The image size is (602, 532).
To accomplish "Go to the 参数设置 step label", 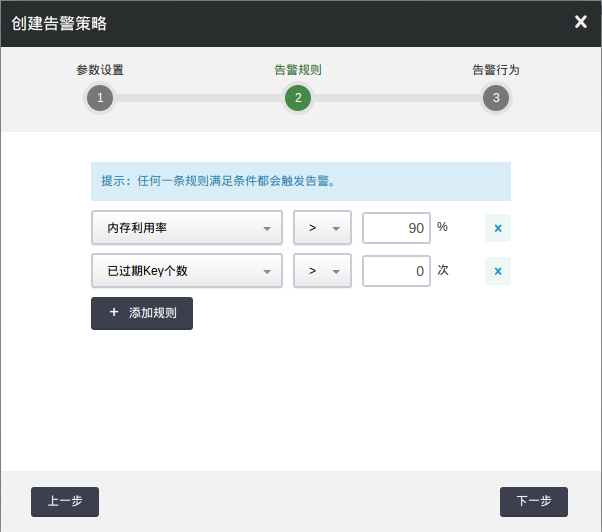I will coord(100,71).
